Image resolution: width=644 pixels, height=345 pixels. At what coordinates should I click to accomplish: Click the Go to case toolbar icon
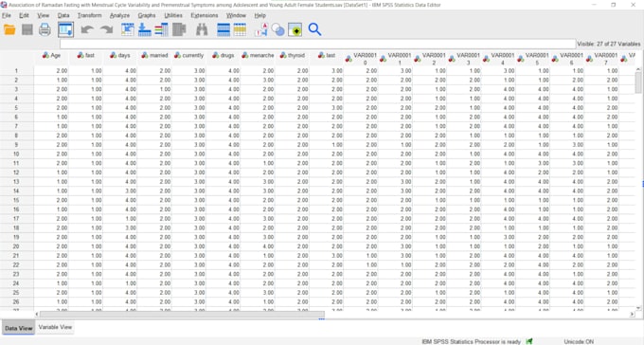tap(127, 29)
